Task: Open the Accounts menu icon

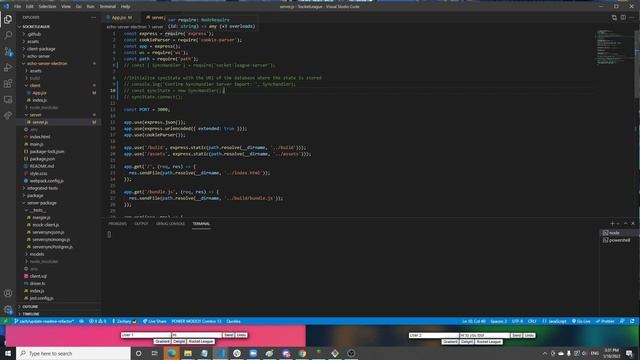Action: tap(8, 293)
